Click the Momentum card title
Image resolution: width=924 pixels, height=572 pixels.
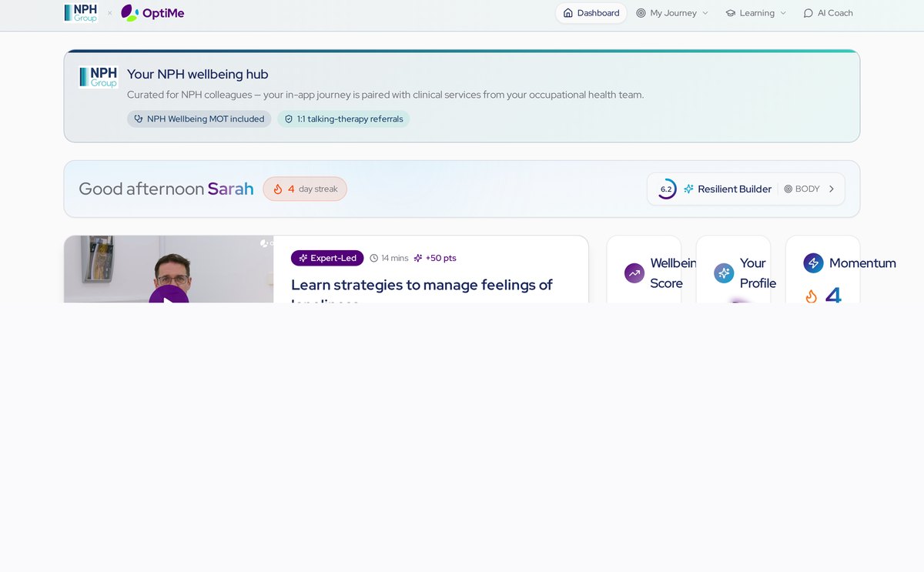pyautogui.click(x=862, y=263)
